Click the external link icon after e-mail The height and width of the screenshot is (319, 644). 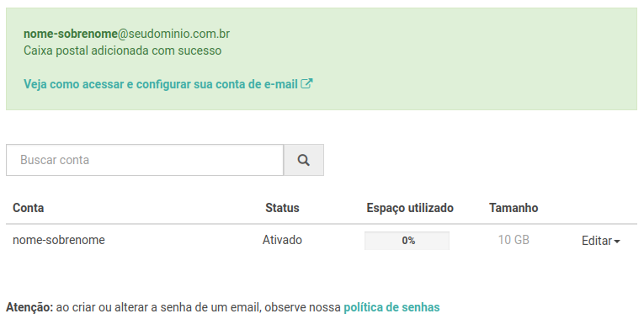(306, 84)
